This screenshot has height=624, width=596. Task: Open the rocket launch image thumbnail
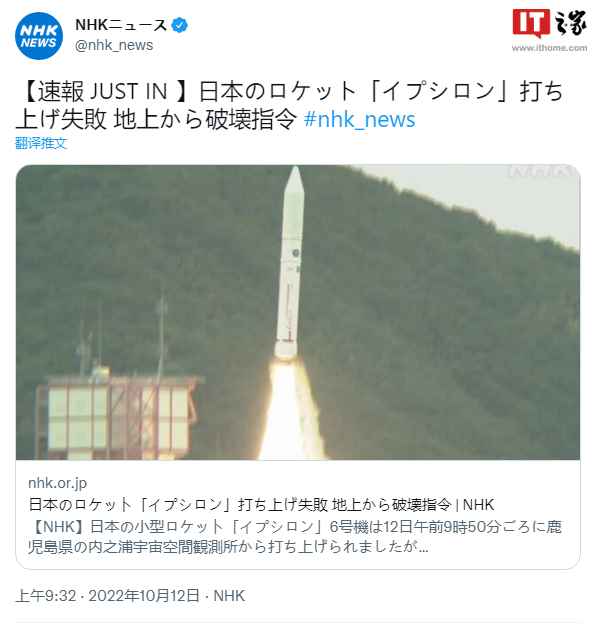tap(298, 312)
